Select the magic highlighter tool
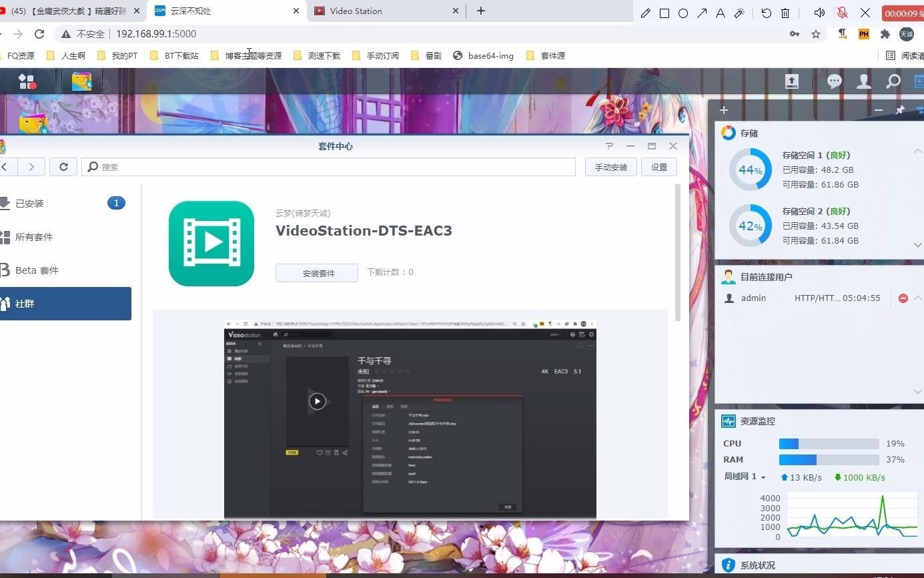924x578 pixels. coord(739,13)
